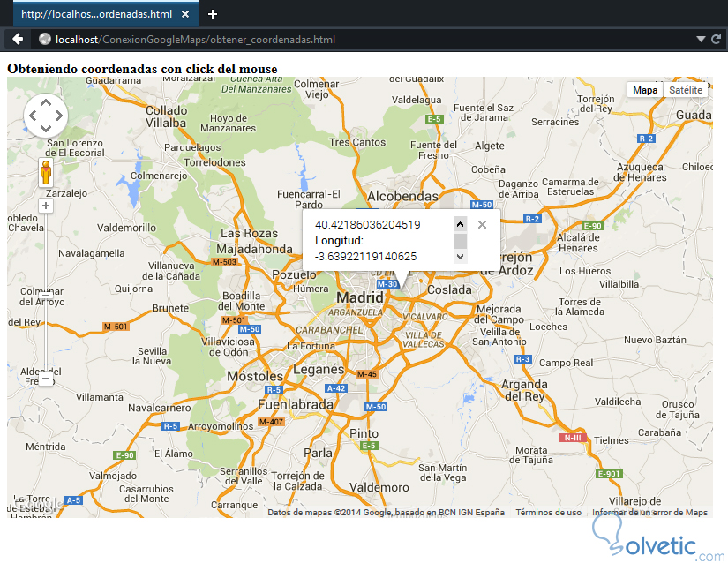Image resolution: width=728 pixels, height=563 pixels.
Task: Pan the map up with the arrow control
Action: click(x=46, y=102)
